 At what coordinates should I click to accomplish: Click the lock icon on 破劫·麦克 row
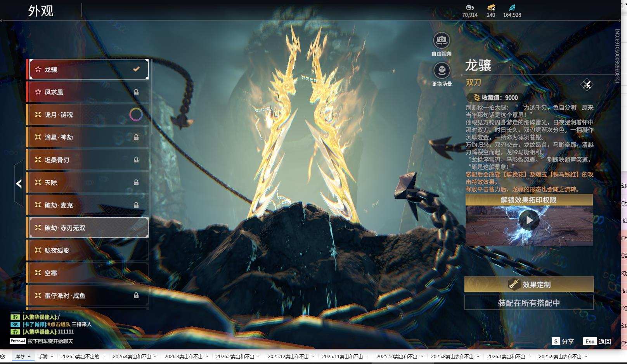click(x=136, y=205)
